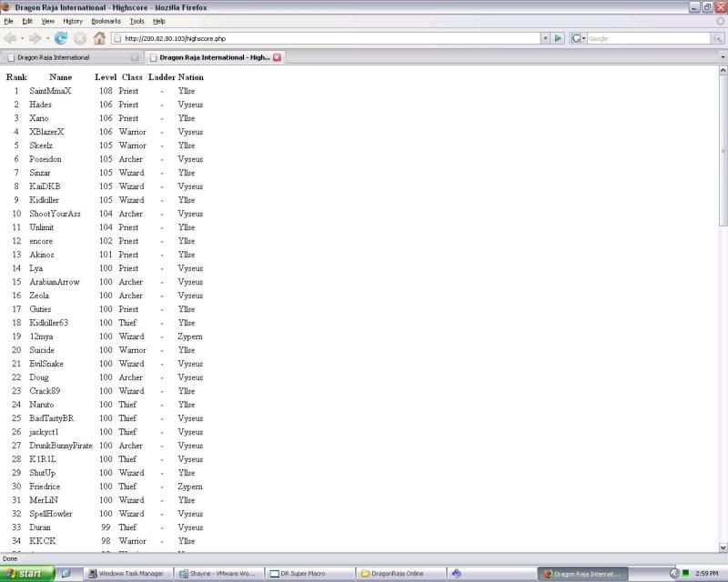Open the Edit menu

pos(27,21)
